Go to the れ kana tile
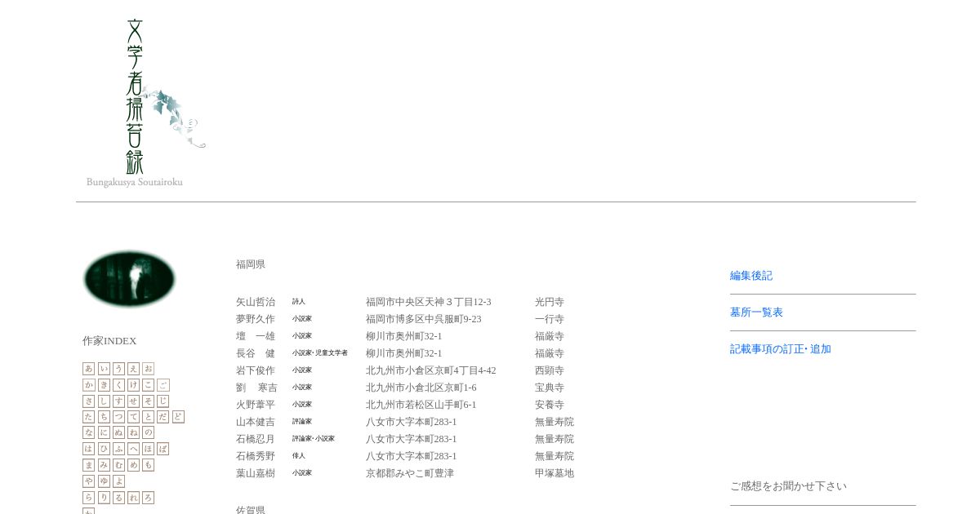The height and width of the screenshot is (514, 980). click(133, 498)
